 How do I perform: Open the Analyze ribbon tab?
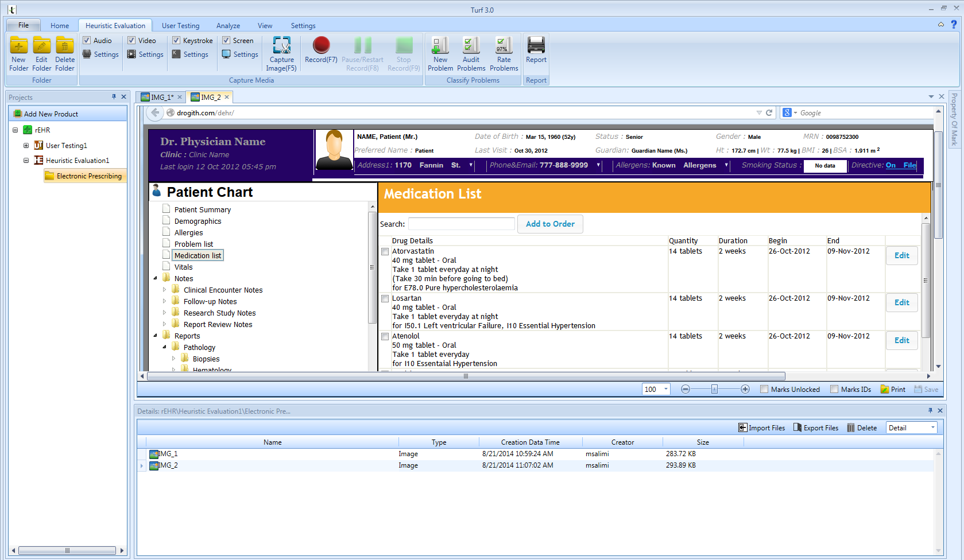click(228, 26)
